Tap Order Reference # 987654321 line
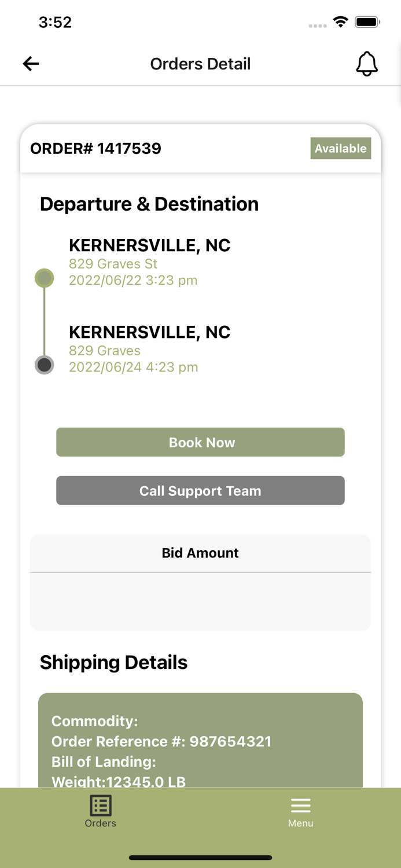401x868 pixels. pyautogui.click(x=161, y=742)
